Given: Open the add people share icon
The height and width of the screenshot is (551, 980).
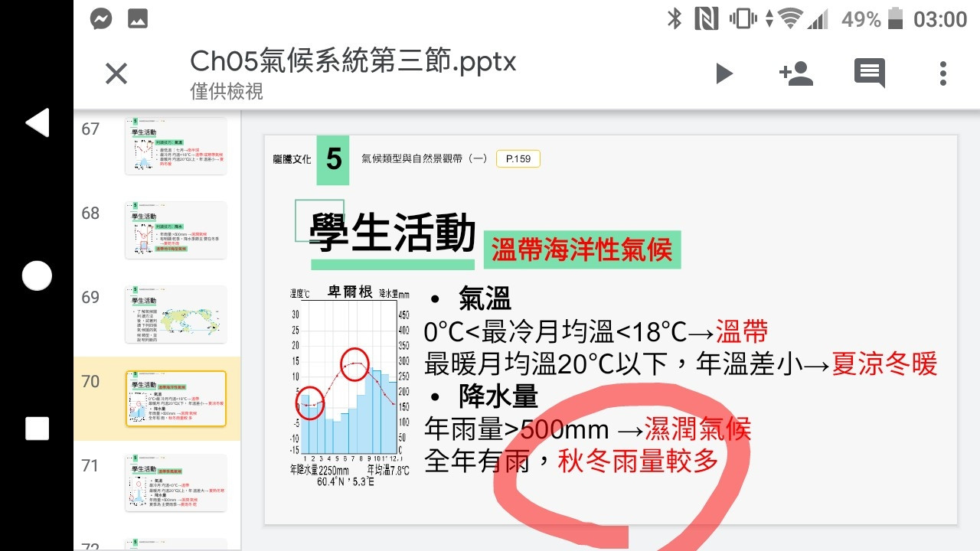Looking at the screenshot, I should 795,73.
